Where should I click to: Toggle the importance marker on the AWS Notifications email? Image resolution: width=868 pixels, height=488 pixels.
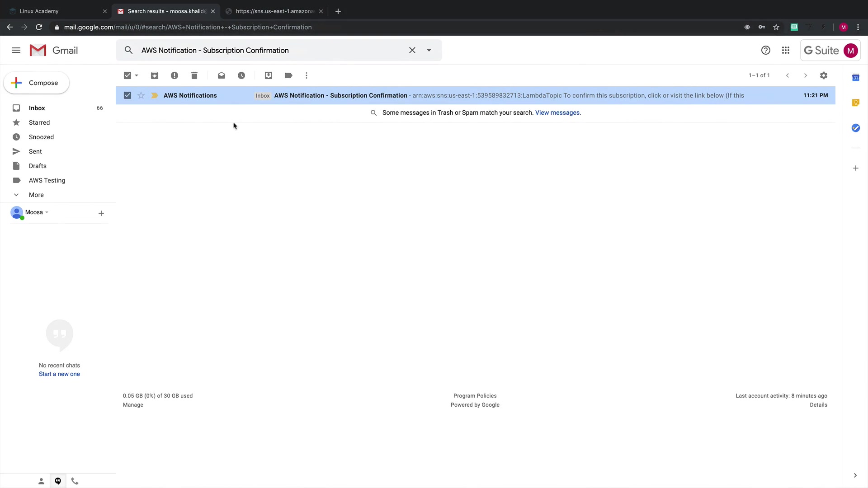[x=155, y=95]
